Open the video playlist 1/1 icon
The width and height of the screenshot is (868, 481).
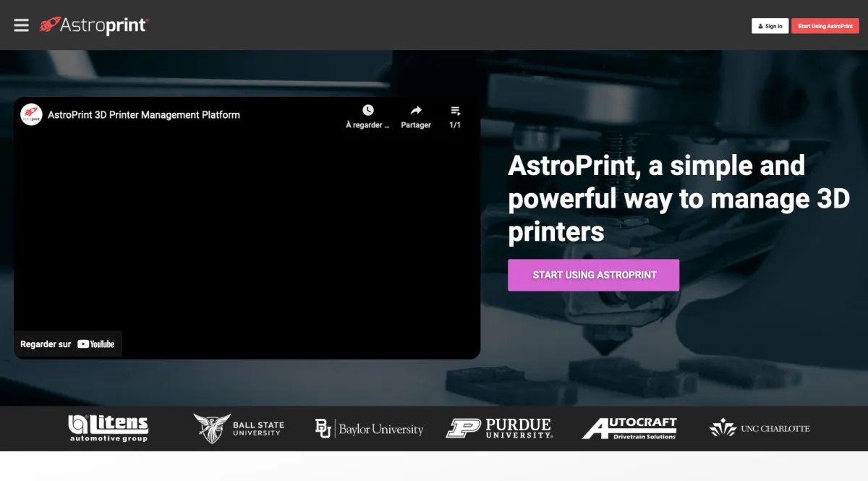[455, 110]
